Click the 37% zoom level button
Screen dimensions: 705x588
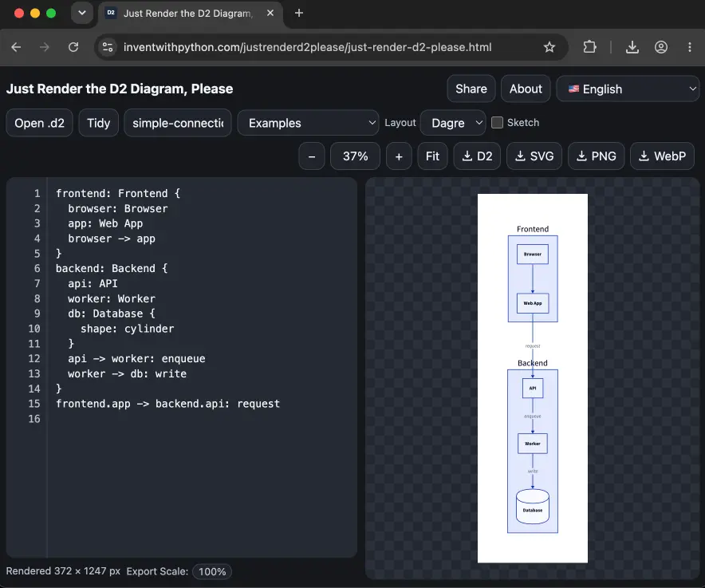point(355,156)
